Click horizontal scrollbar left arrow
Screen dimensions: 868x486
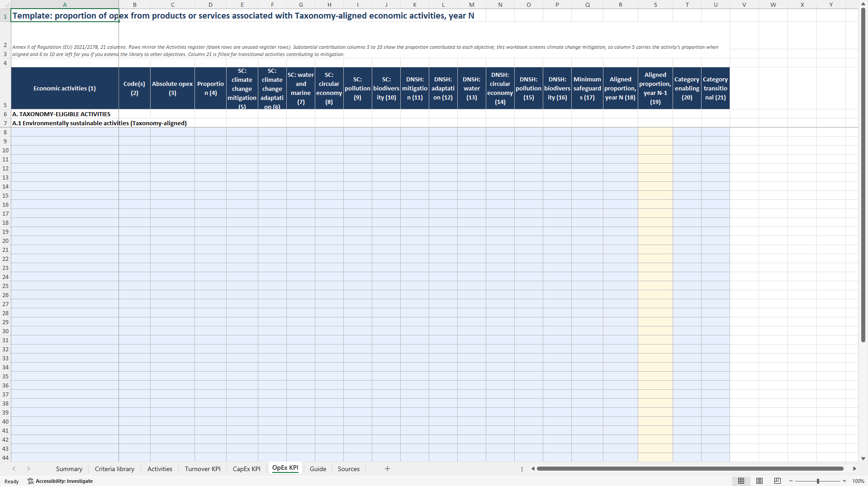(533, 469)
